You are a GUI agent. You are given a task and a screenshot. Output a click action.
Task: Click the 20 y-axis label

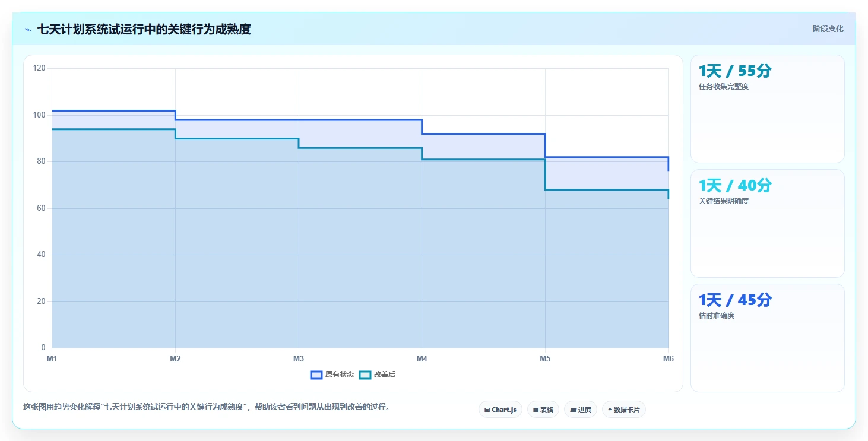pyautogui.click(x=41, y=301)
